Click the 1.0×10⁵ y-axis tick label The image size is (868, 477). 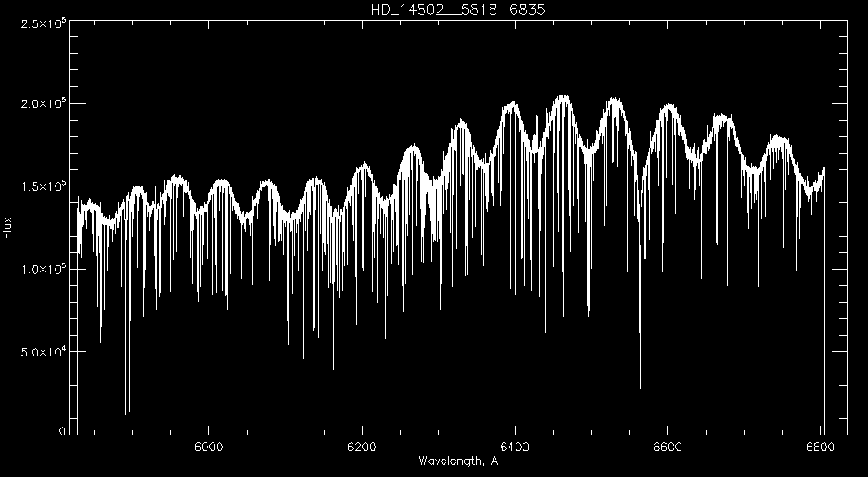(x=42, y=269)
